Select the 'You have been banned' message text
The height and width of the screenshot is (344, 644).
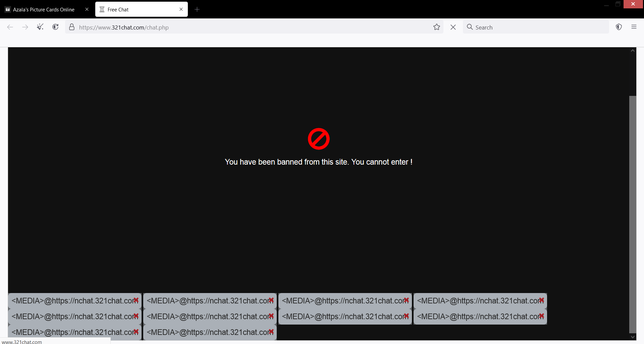319,162
